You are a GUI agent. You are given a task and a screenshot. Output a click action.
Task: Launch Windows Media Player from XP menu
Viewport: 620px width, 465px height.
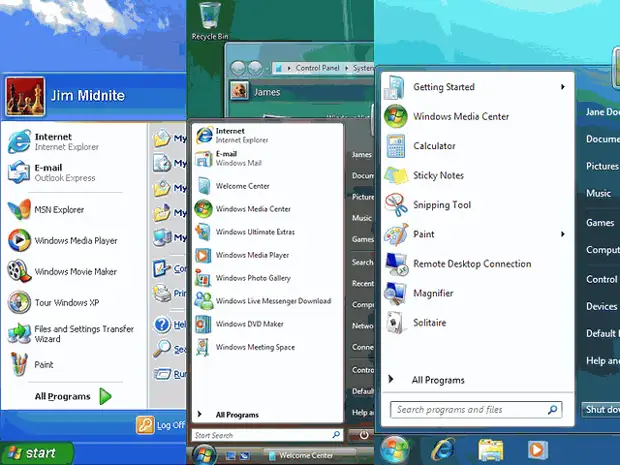(76, 241)
